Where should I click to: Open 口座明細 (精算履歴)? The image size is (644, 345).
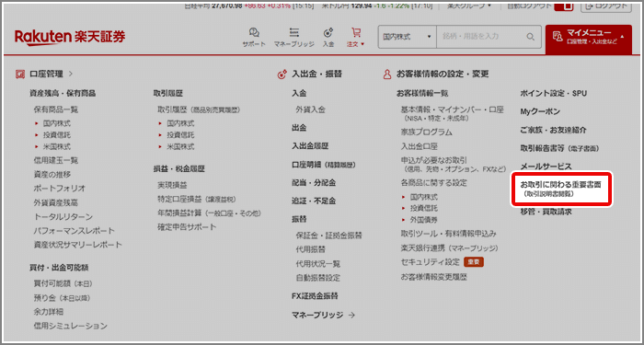coord(323,165)
